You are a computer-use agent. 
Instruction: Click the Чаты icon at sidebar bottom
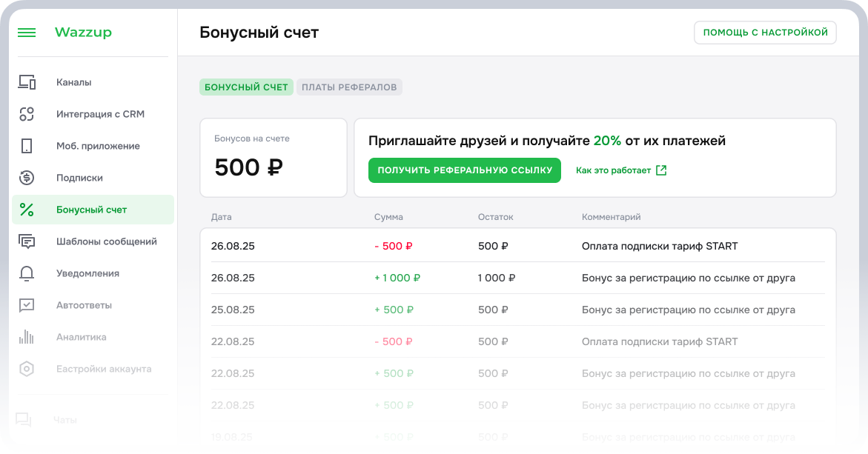[x=26, y=419]
